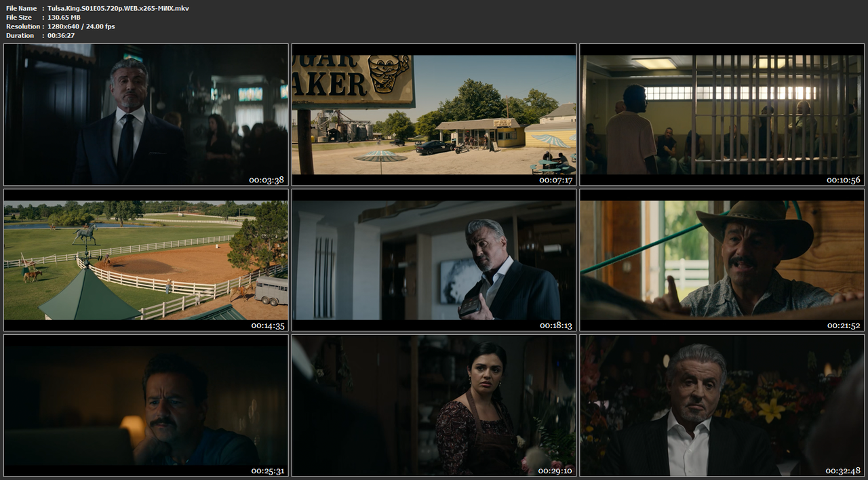Pick the cowboy hat thumbnail at 00:21:52
Screen dimensions: 868x480
pos(722,260)
